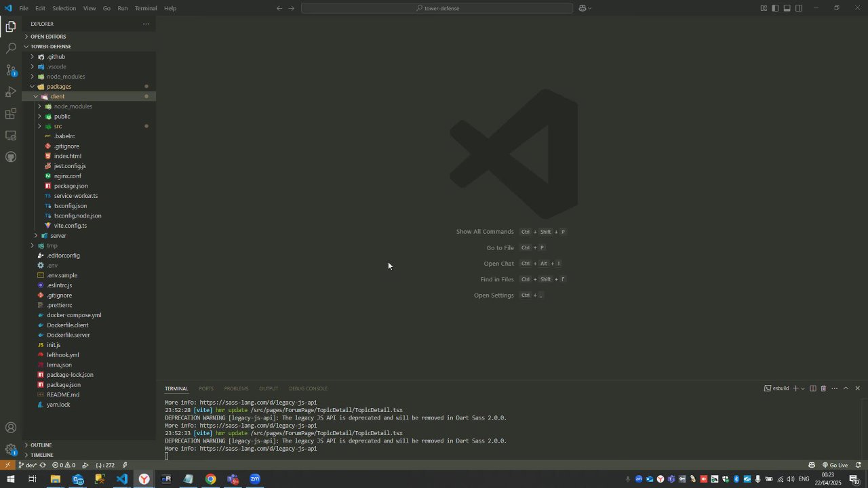
Task: Create a new terminal with the plus icon
Action: [x=795, y=388]
